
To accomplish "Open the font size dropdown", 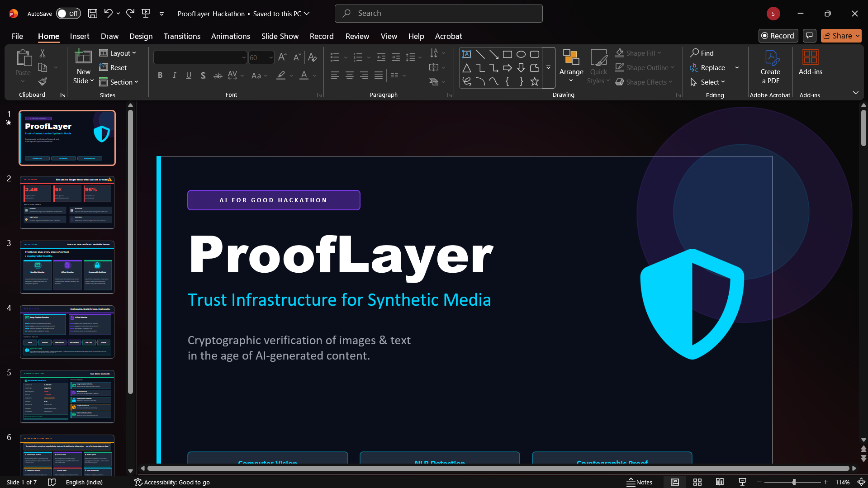I will coord(271,57).
